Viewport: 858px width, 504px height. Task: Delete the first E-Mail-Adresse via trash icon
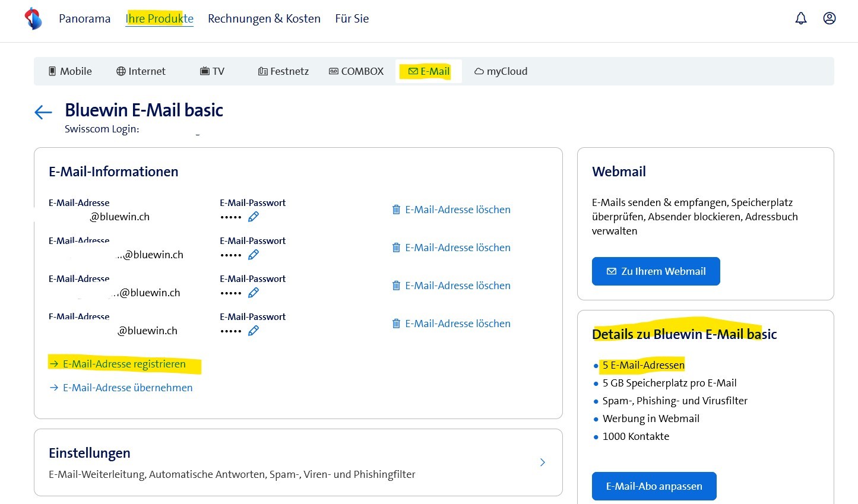click(396, 210)
